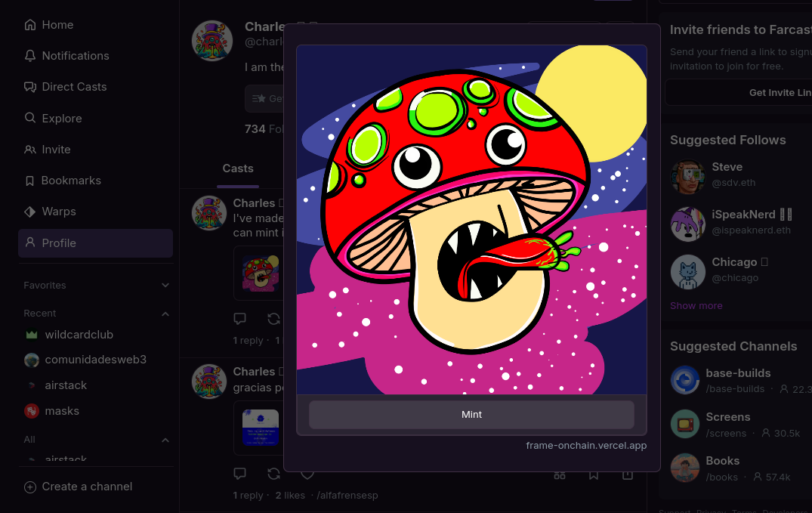Switch to the Casts tab
Viewport: 812px width, 513px height.
(238, 168)
